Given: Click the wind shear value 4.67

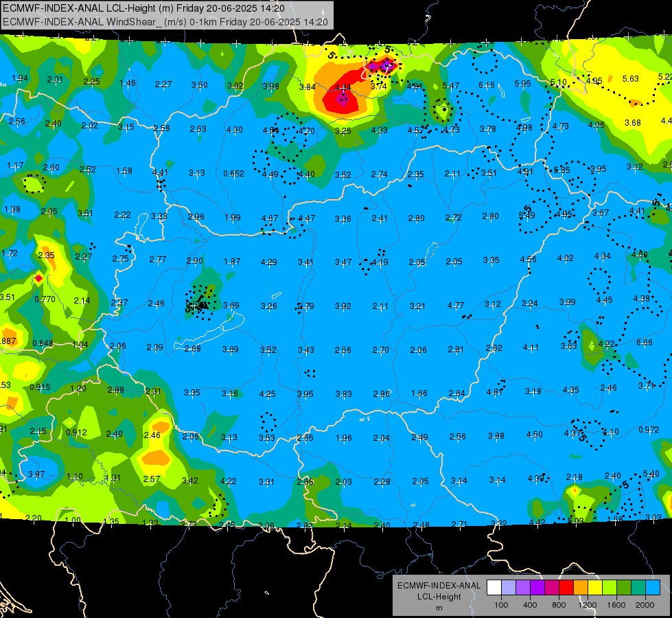Looking at the screenshot, I should pos(270,218).
